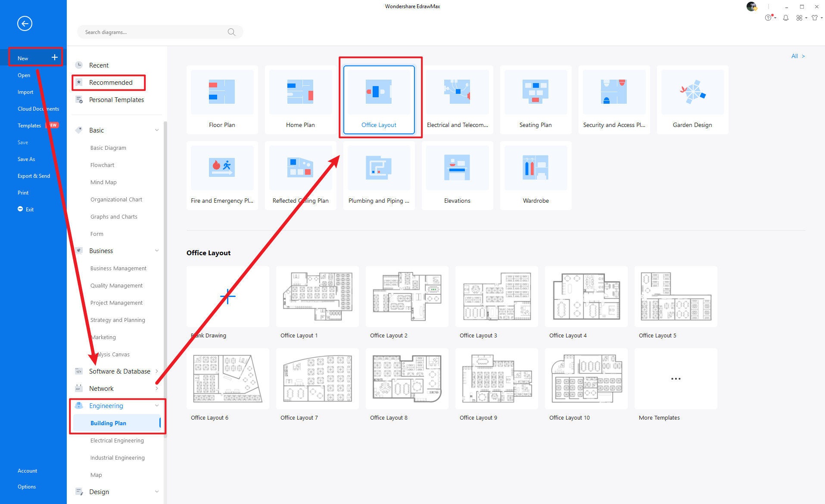Open the help question mark icon
The height and width of the screenshot is (504, 825).
768,18
